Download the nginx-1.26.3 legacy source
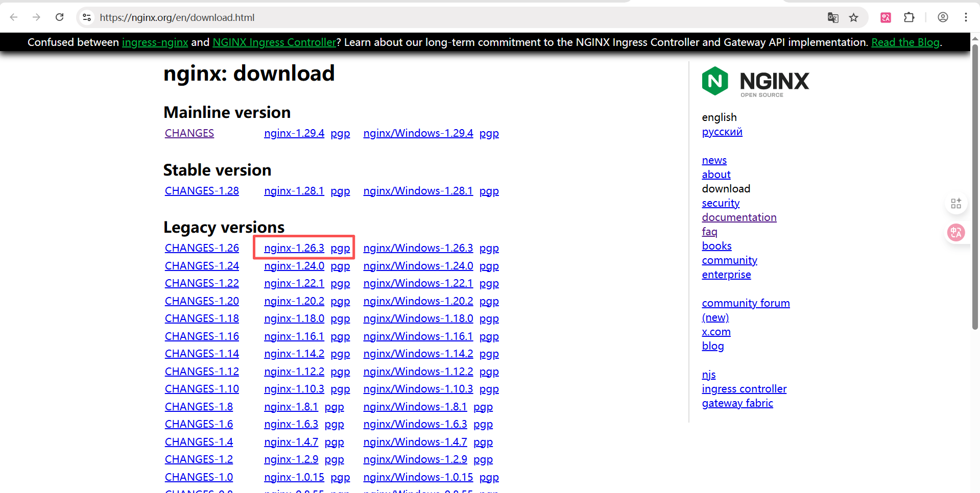This screenshot has height=493, width=980. (x=294, y=248)
